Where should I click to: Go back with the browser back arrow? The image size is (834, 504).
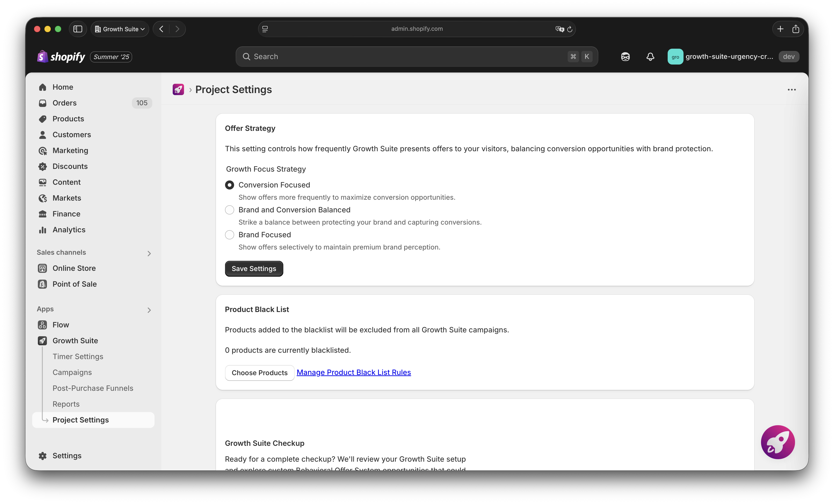pyautogui.click(x=161, y=29)
